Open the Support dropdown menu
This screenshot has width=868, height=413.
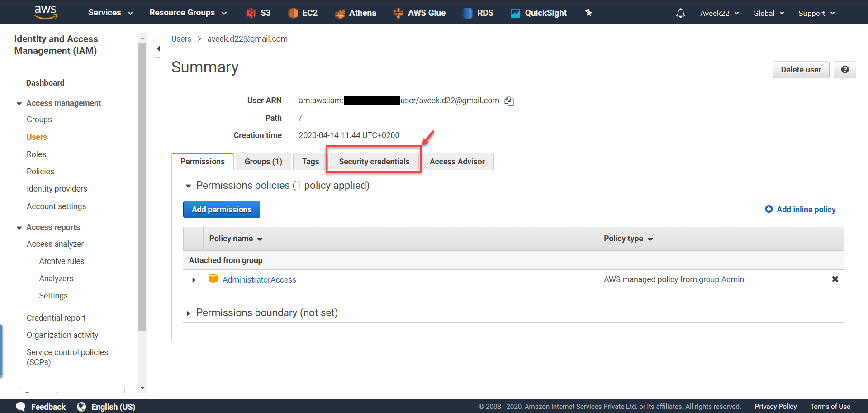click(x=816, y=13)
